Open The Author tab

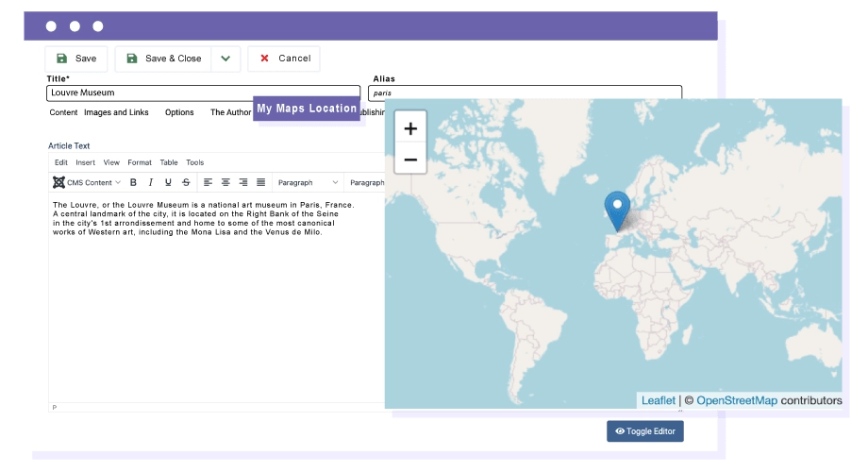pos(230,112)
